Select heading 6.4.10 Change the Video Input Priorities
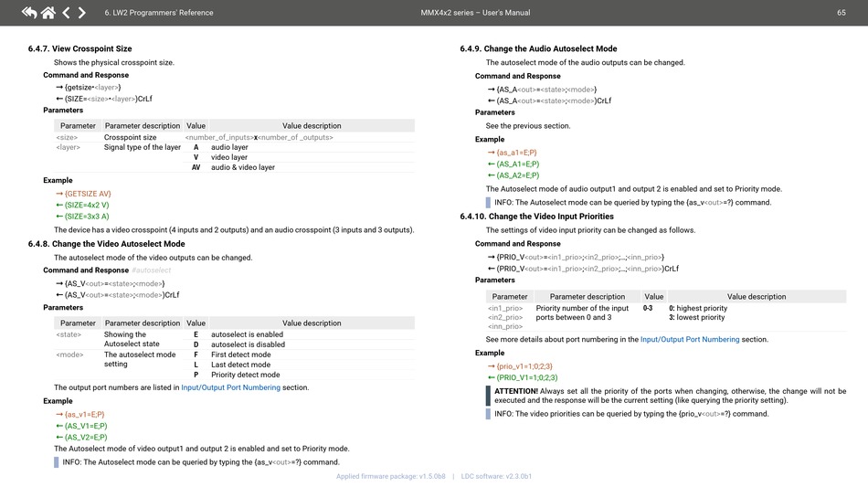 (x=536, y=217)
